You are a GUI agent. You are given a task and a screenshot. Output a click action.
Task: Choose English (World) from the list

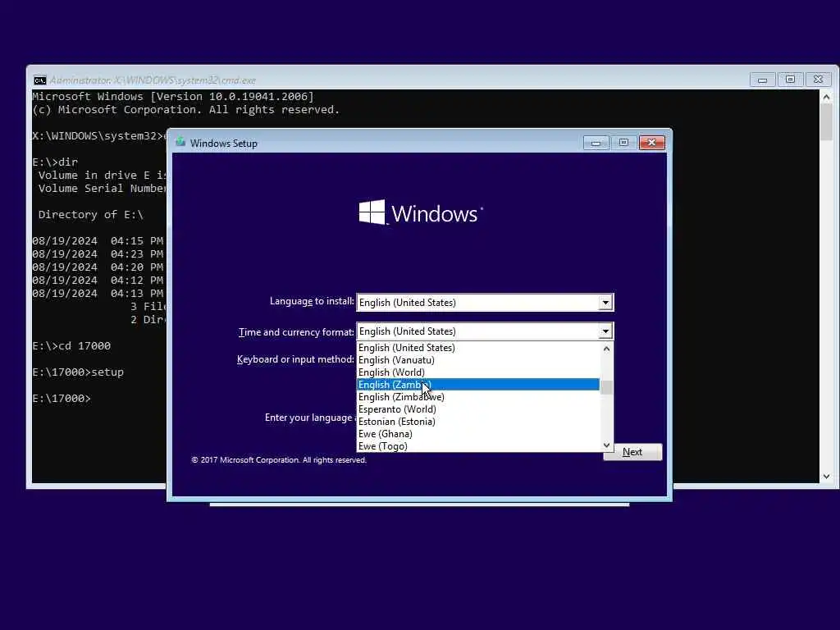(x=478, y=372)
